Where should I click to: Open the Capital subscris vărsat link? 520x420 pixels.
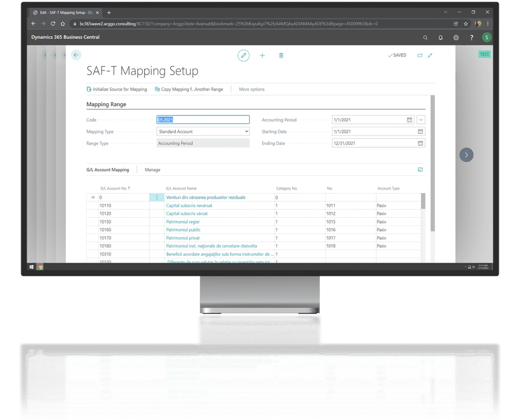[x=187, y=214]
